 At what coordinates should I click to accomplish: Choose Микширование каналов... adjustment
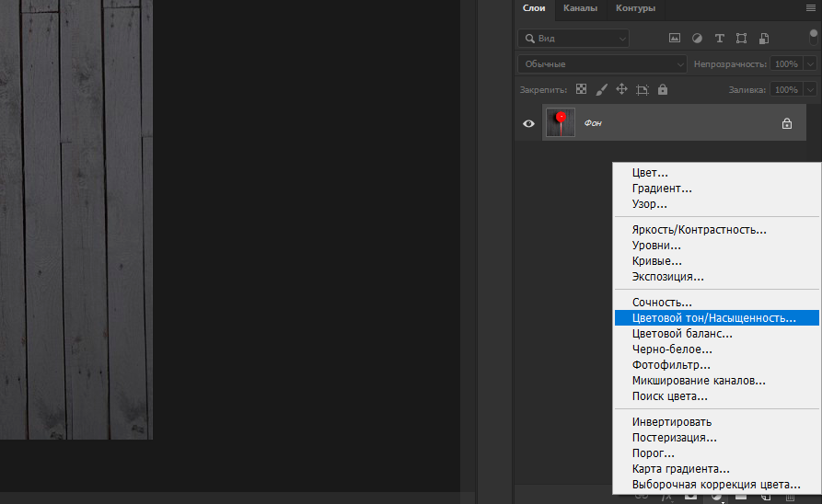point(717,381)
